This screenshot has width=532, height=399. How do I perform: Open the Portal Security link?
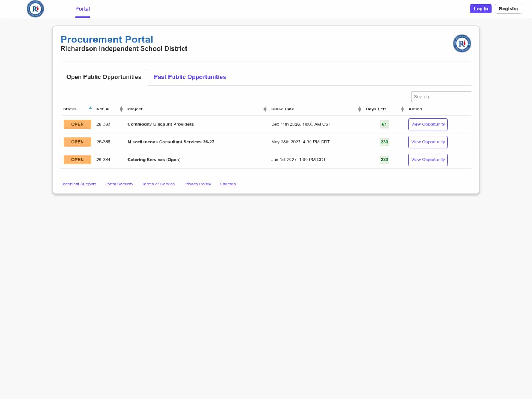pos(119,184)
